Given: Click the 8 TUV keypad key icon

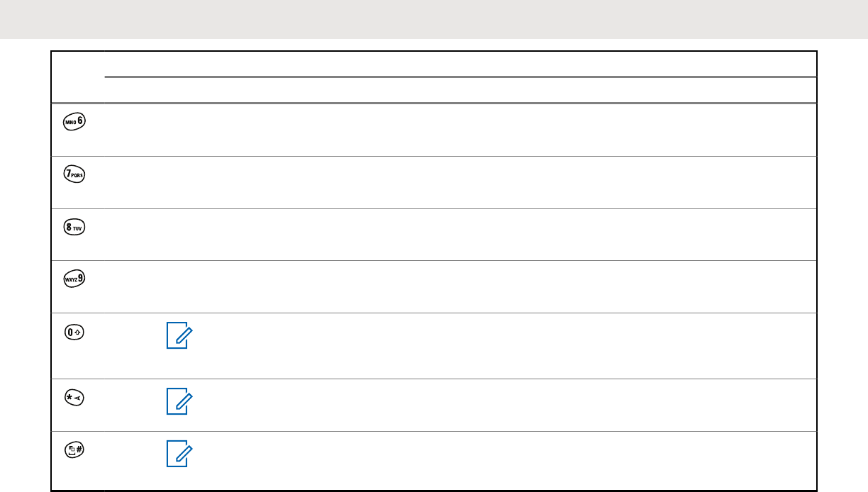Looking at the screenshot, I should (x=73, y=225).
